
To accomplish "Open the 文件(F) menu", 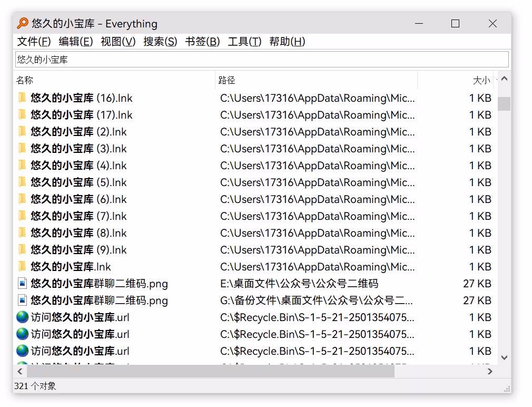I will [34, 42].
